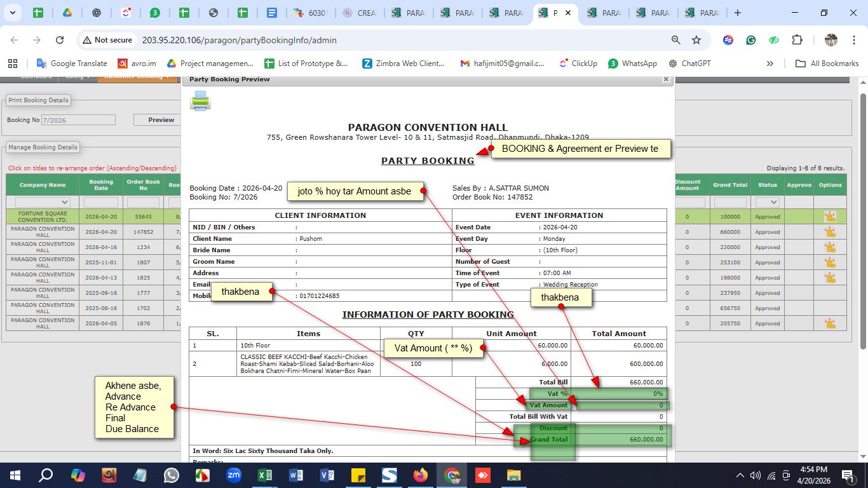The image size is (868, 488).
Task: Open the Zimbra Web Client bookmark
Action: point(404,64)
